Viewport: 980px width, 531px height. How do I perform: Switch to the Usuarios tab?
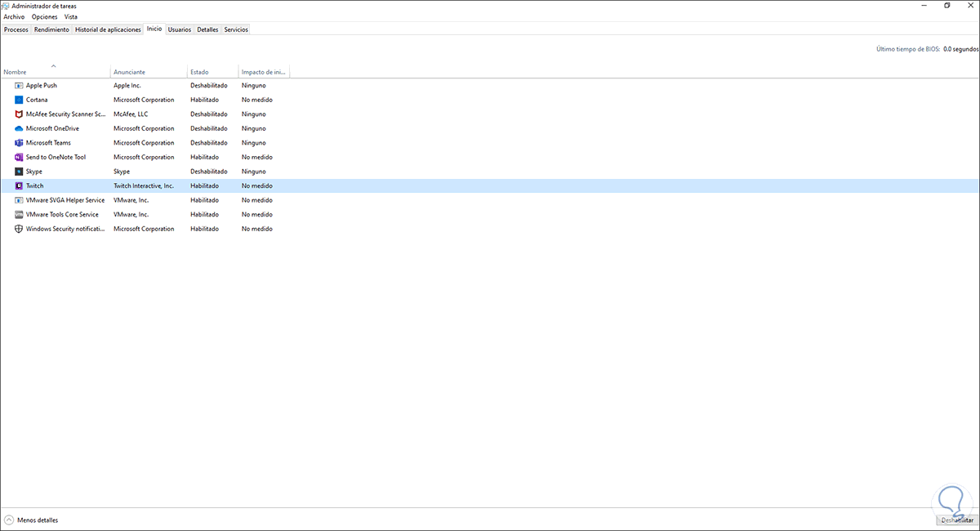tap(180, 29)
